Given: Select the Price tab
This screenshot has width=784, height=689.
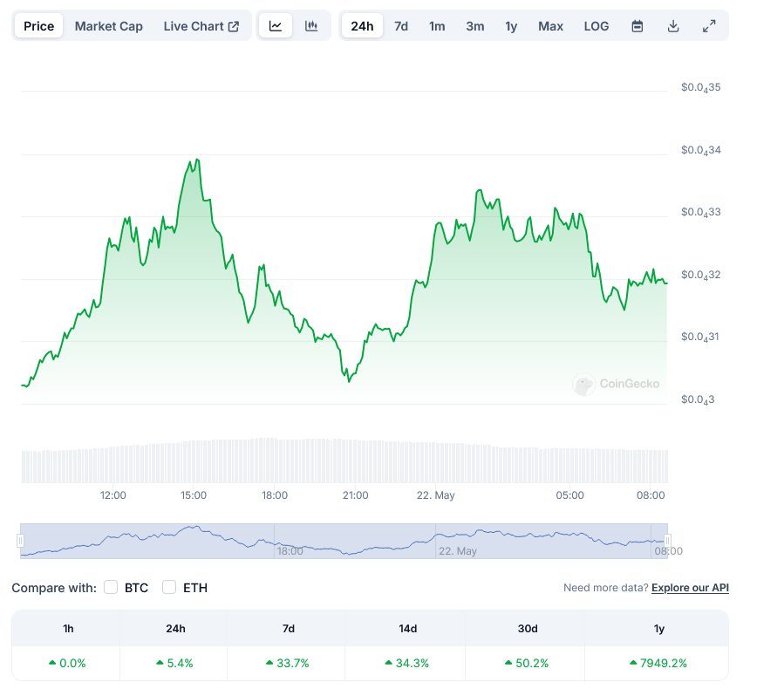Looking at the screenshot, I should (x=39, y=26).
